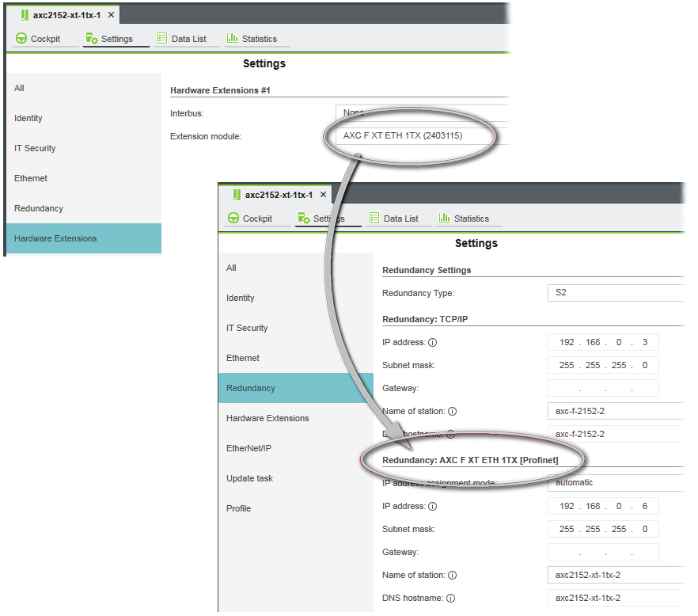Click Name of station field axc2152-xt-1tx-2

616,575
